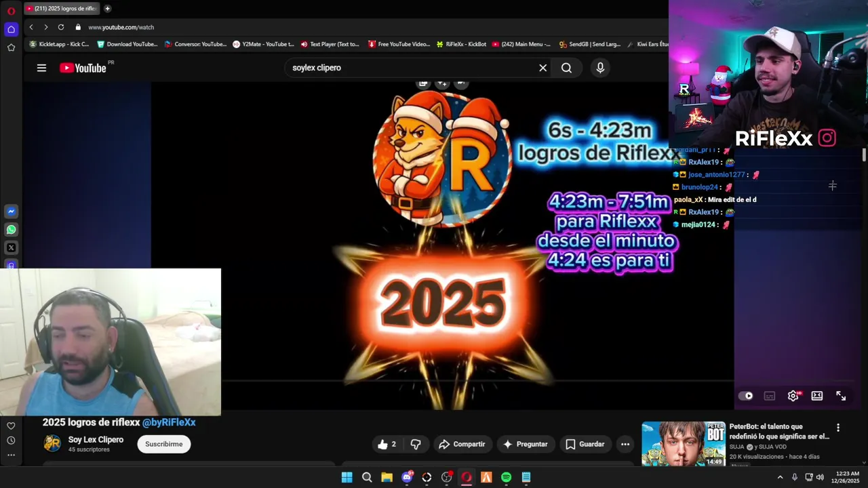Screen dimensions: 868x488
Task: Toggle video subtitles button
Action: click(x=770, y=396)
